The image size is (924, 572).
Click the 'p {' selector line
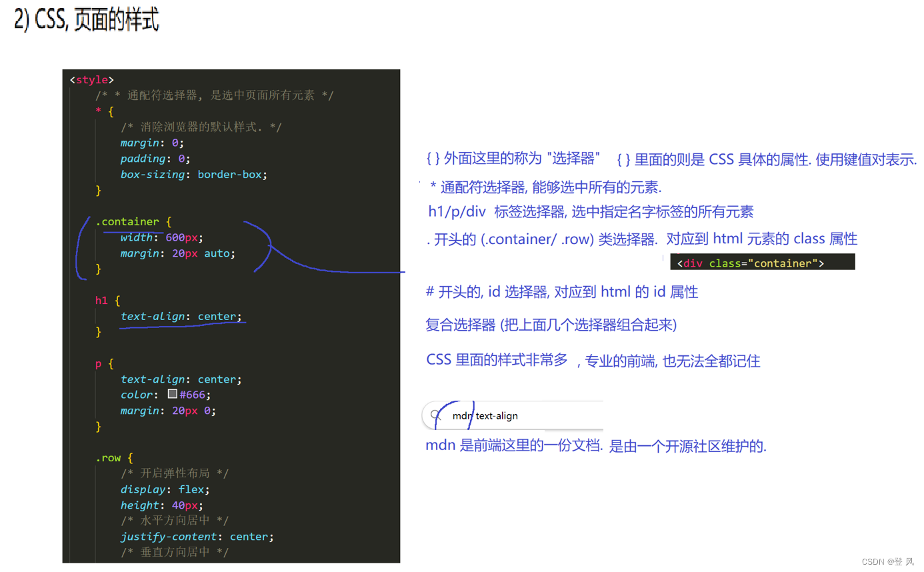coord(105,363)
